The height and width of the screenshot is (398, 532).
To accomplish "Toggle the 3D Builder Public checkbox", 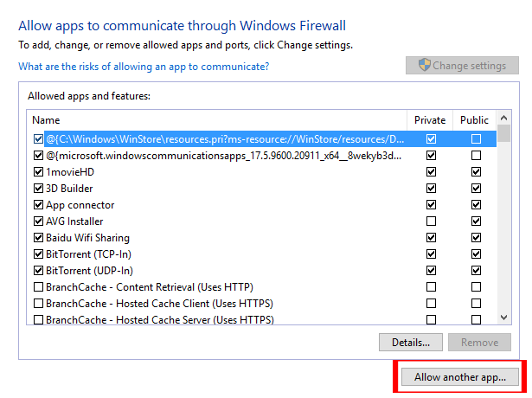I will click(476, 189).
